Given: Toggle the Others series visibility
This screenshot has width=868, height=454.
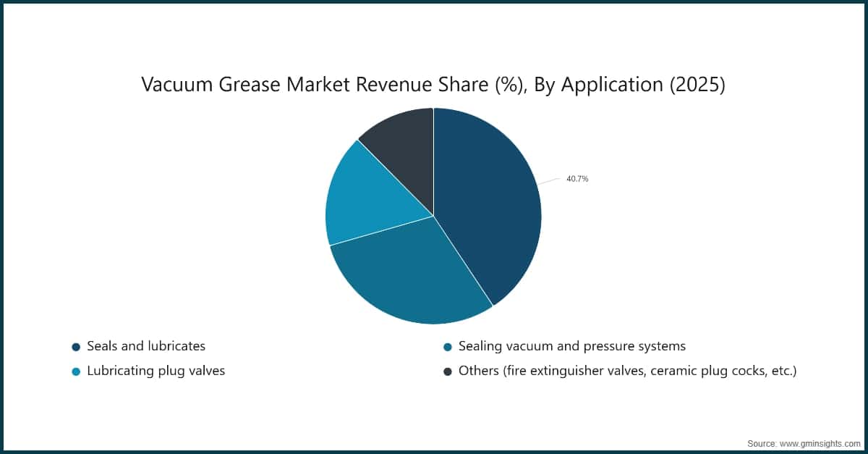Looking at the screenshot, I should click(x=447, y=371).
